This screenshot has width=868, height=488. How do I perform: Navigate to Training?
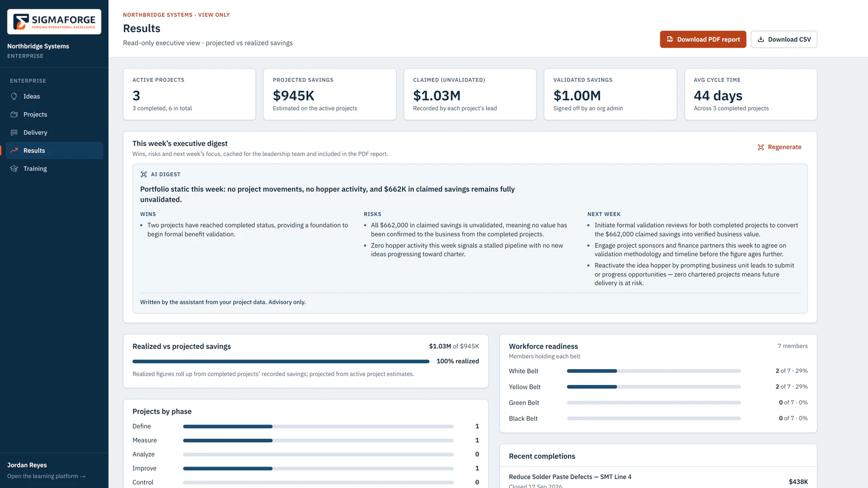point(54,169)
